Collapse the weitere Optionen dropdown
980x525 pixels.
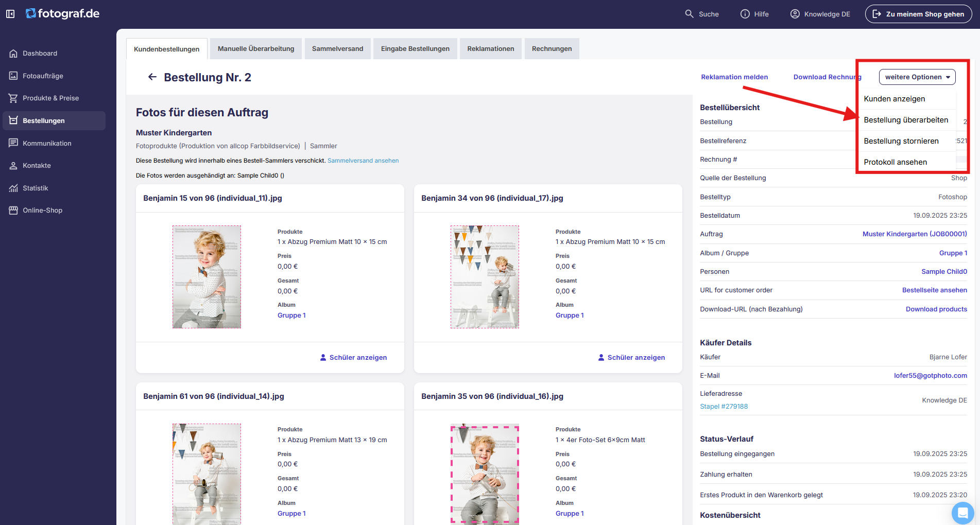click(x=917, y=77)
